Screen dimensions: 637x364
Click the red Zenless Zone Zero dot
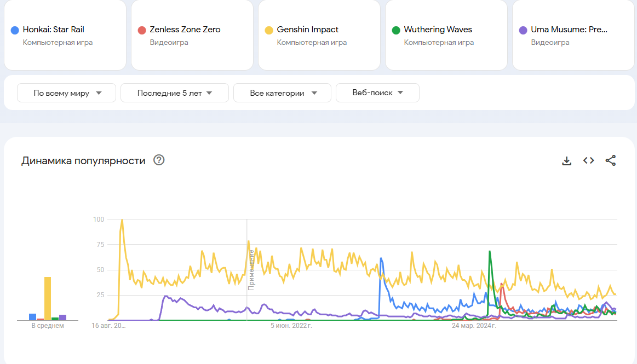142,30
